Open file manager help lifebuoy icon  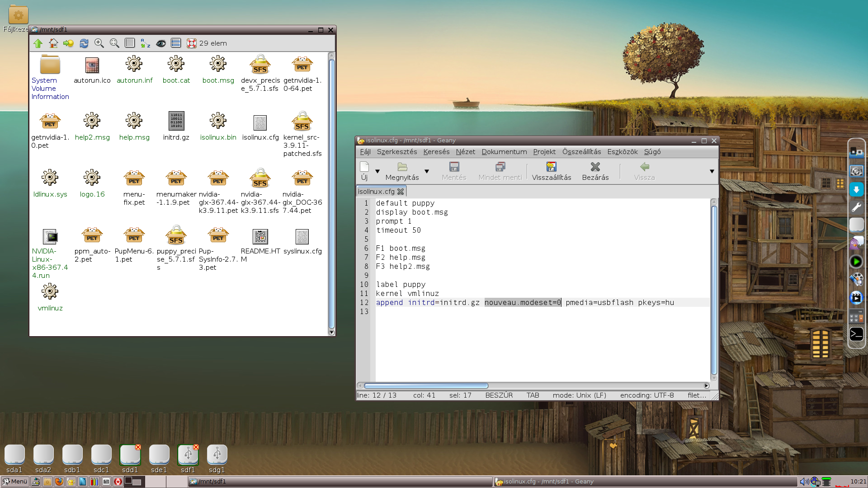[x=192, y=43]
